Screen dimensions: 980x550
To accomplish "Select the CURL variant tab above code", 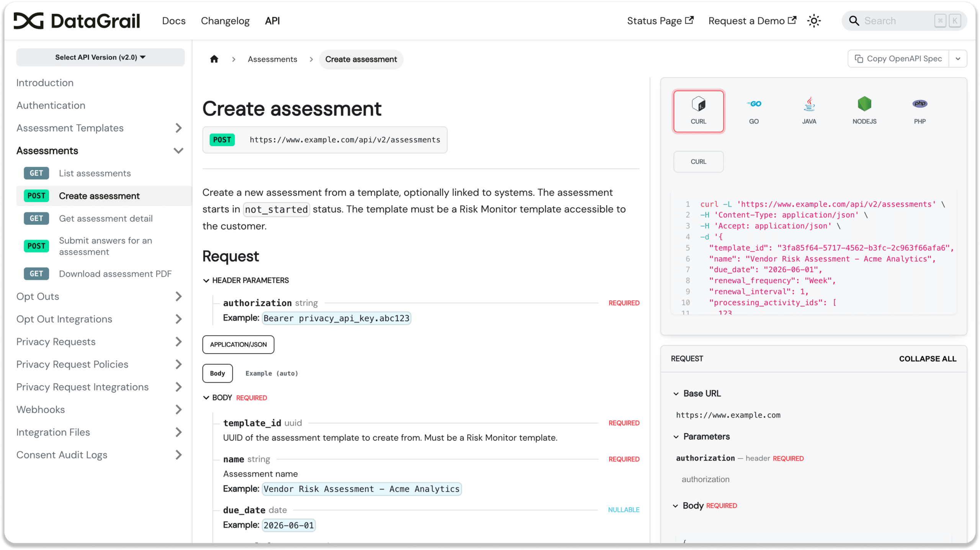I will (x=698, y=162).
